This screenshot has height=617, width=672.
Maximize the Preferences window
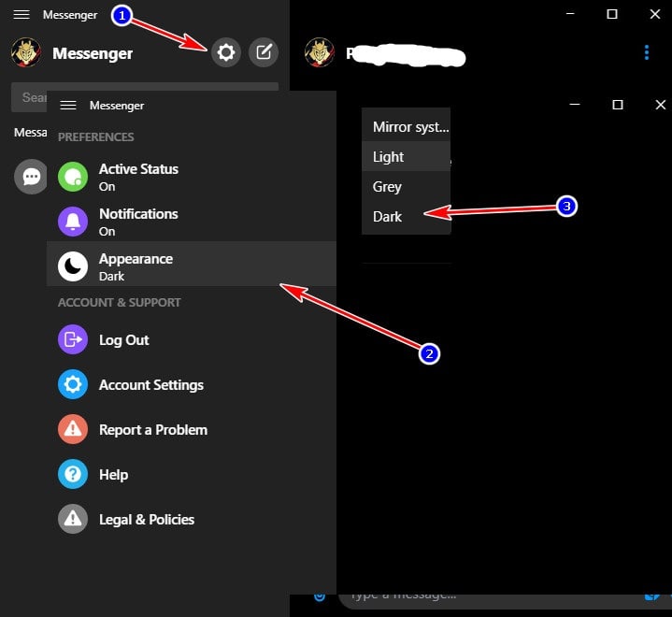(x=618, y=104)
